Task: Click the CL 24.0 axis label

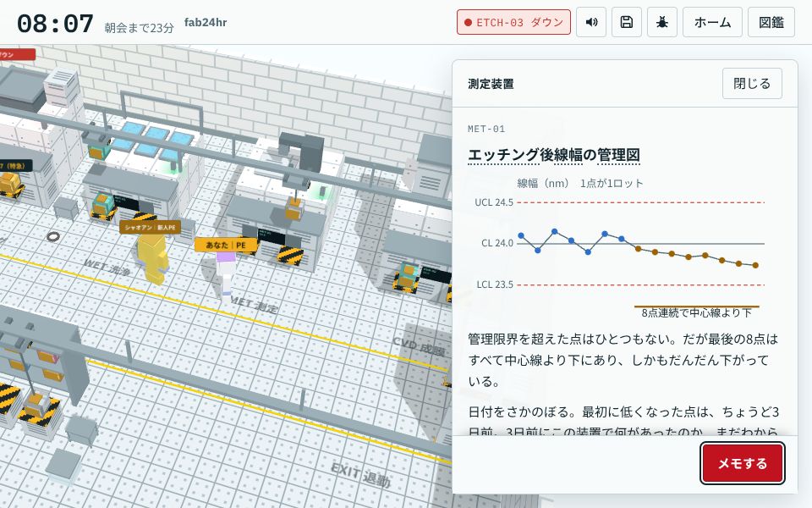Action: tap(497, 243)
